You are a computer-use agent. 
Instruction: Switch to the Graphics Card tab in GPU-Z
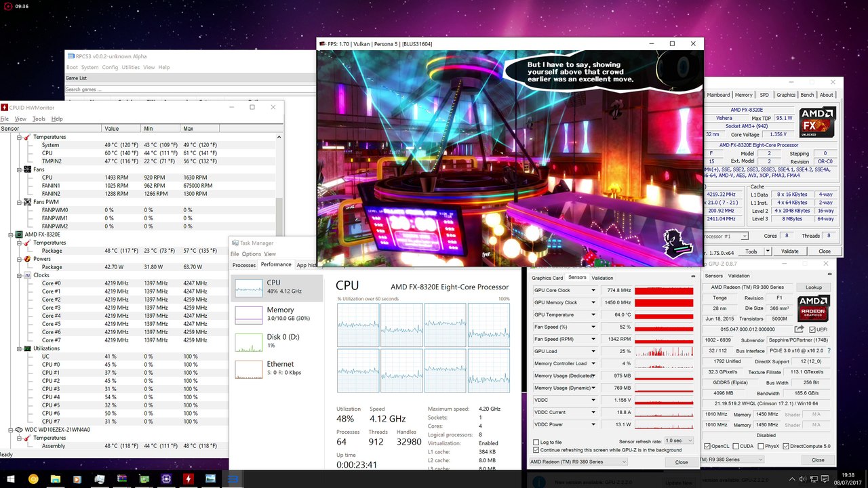547,278
